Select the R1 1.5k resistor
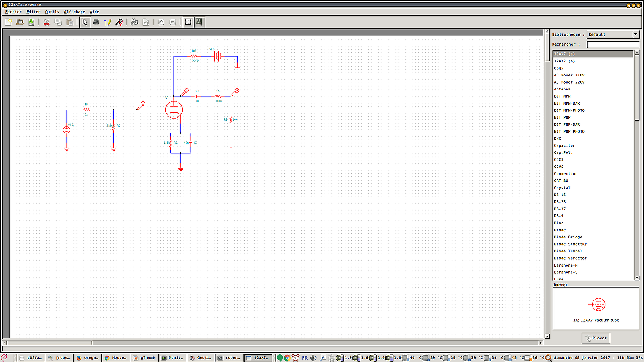This screenshot has height=362, width=644. pyautogui.click(x=170, y=143)
